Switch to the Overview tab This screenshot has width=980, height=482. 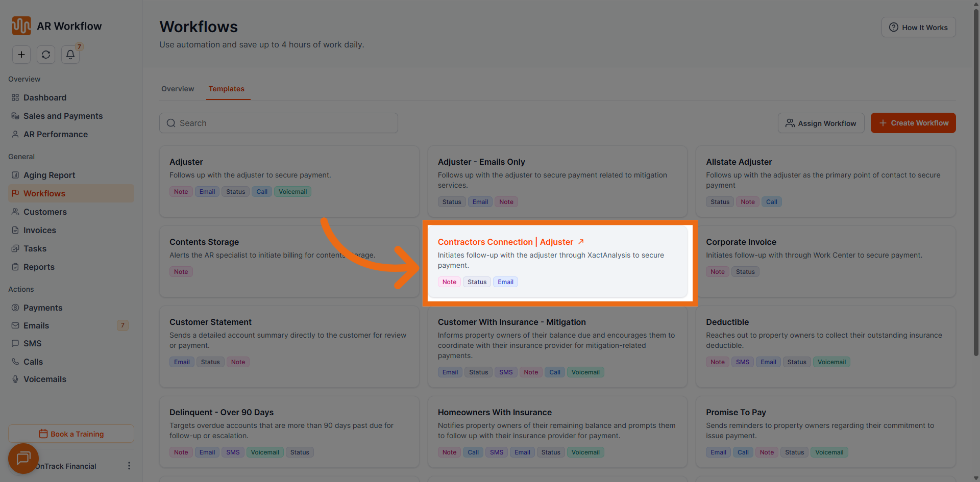click(x=178, y=89)
